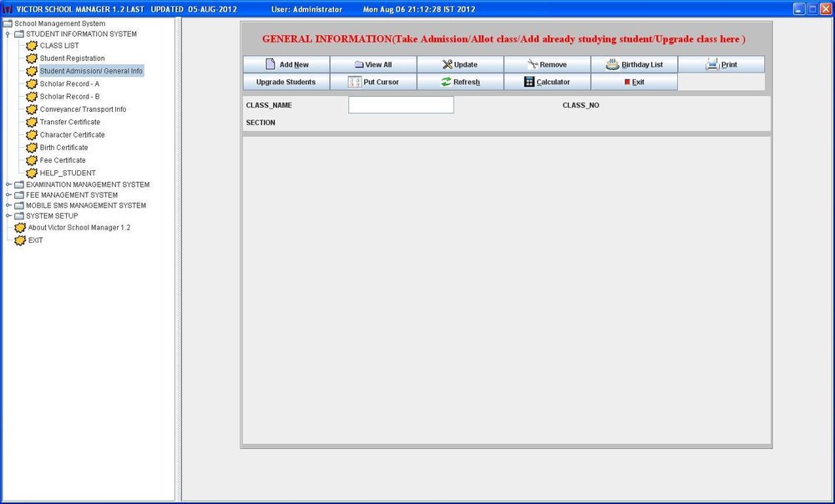The width and height of the screenshot is (835, 504).
Task: Click gear icon beside About Victor School Manager
Action: point(20,228)
